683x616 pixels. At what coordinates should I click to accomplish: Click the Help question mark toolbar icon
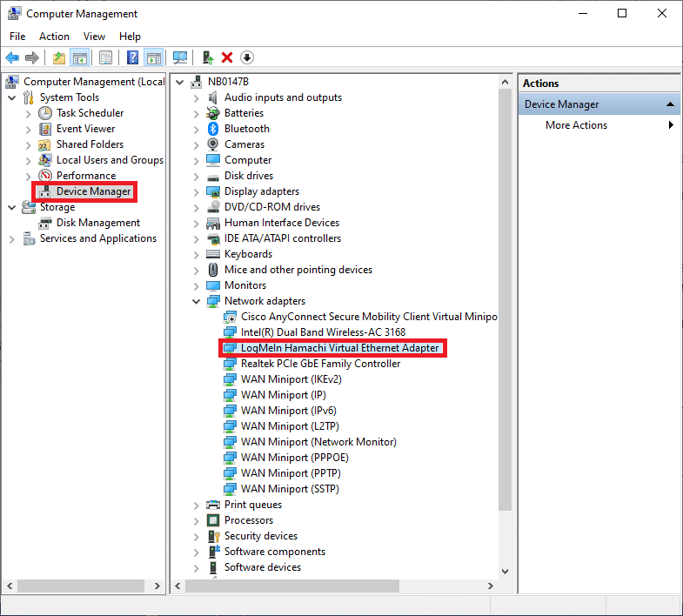[x=133, y=57]
